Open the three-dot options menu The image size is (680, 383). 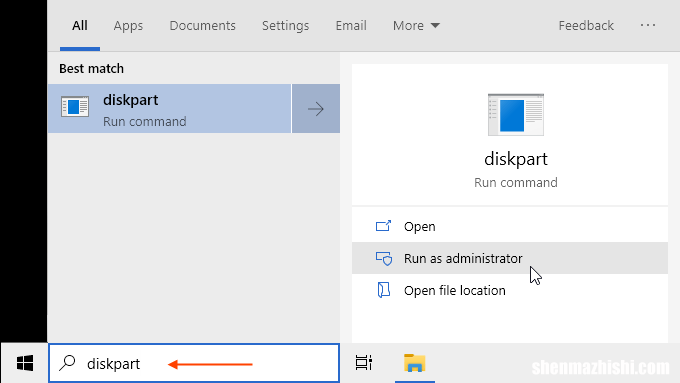pos(648,26)
